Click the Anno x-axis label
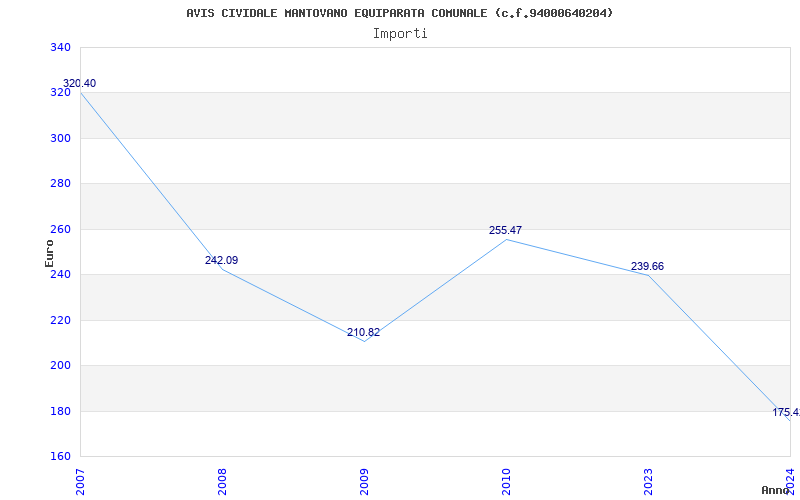This screenshot has width=800, height=500. click(x=776, y=490)
